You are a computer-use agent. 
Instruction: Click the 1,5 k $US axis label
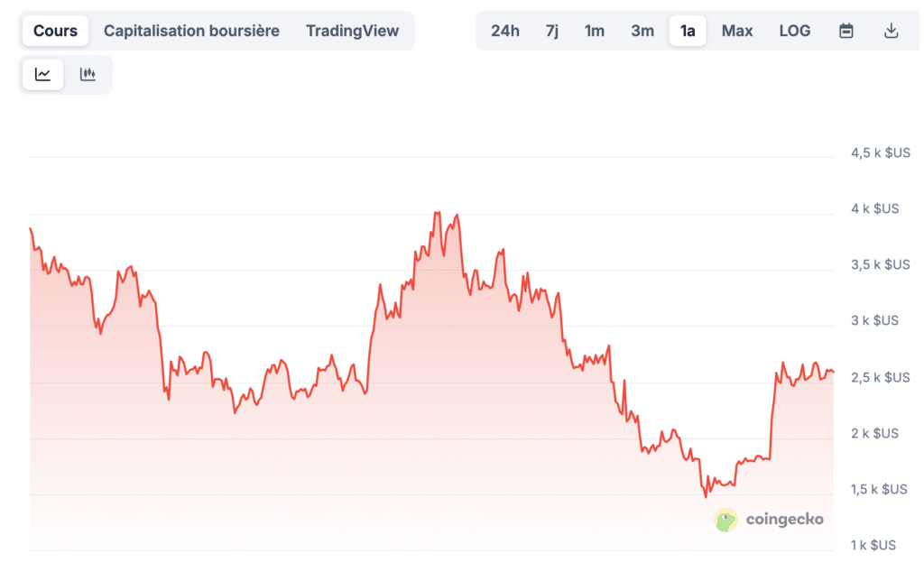(x=879, y=489)
